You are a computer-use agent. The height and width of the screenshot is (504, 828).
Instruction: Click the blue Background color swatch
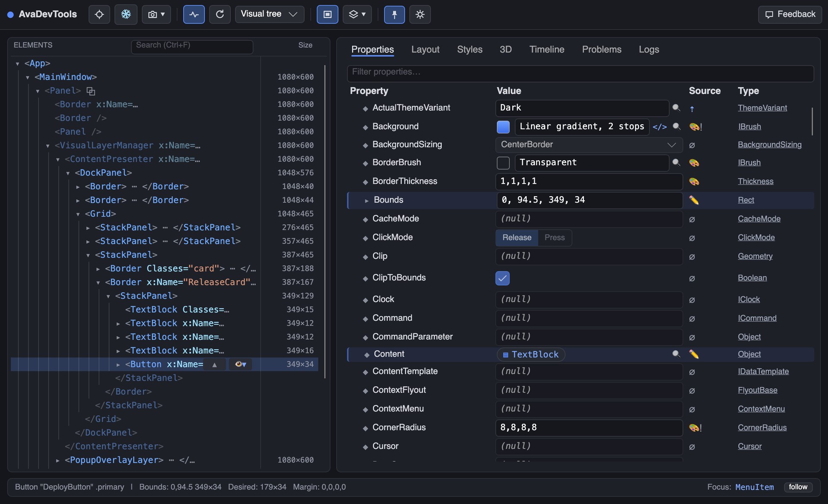(503, 127)
